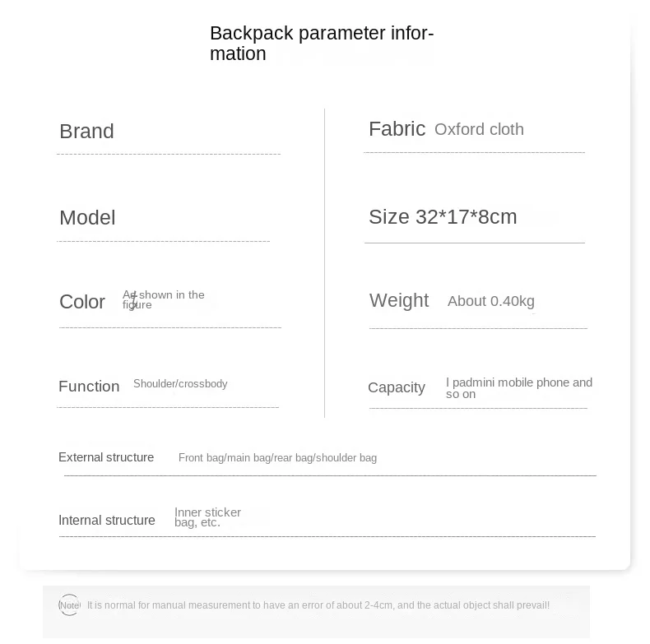Image resolution: width=650 pixels, height=644 pixels.
Task: Click the Backpack parameter information heading
Action: 321,44
